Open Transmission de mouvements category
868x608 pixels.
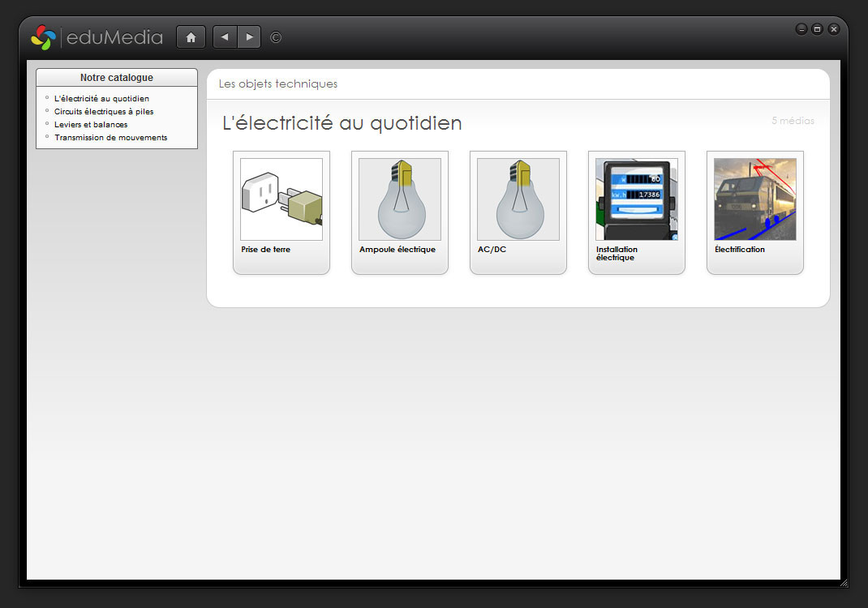tap(110, 138)
